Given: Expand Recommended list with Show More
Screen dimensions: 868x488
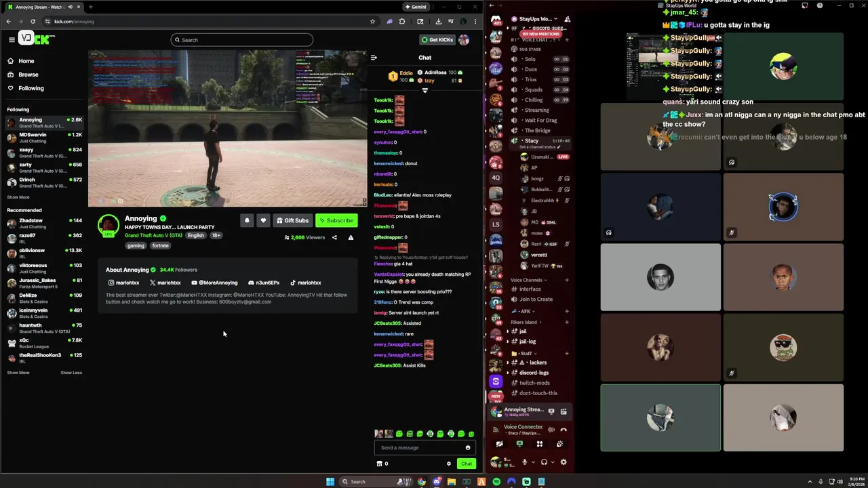Looking at the screenshot, I should pos(18,373).
